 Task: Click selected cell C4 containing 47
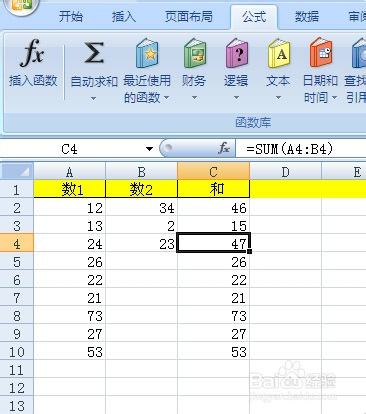click(x=214, y=244)
